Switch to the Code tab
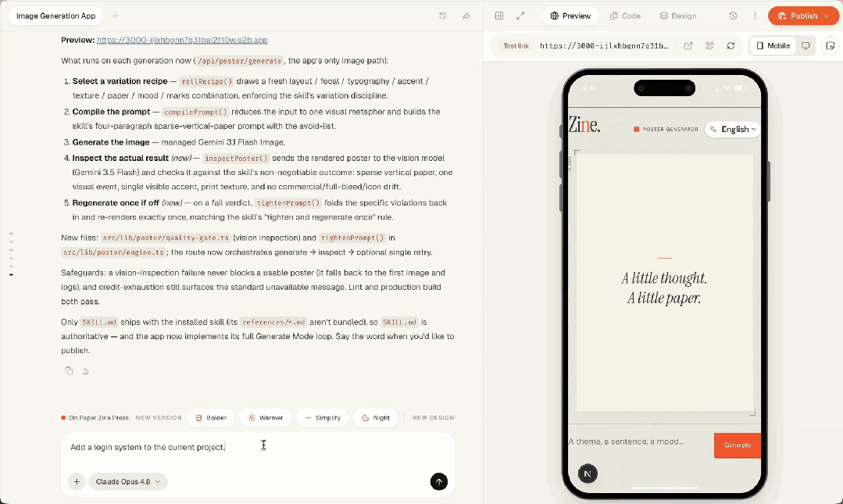The height and width of the screenshot is (504, 843). point(625,16)
